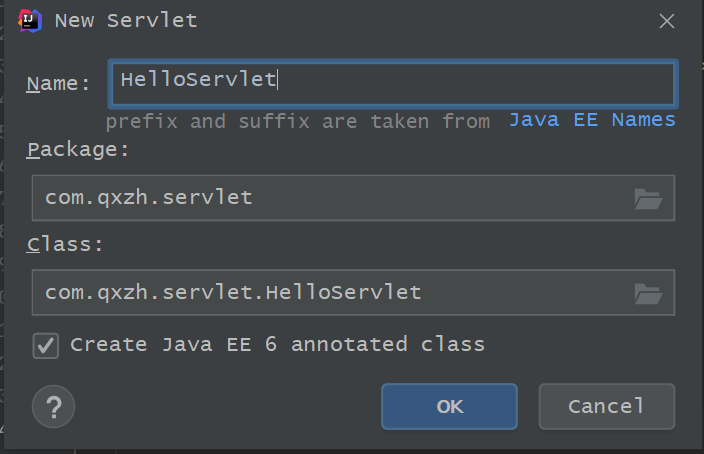Click the 'prefix and suffix are taken from' hint
The width and height of the screenshot is (704, 454).
pyautogui.click(x=298, y=121)
